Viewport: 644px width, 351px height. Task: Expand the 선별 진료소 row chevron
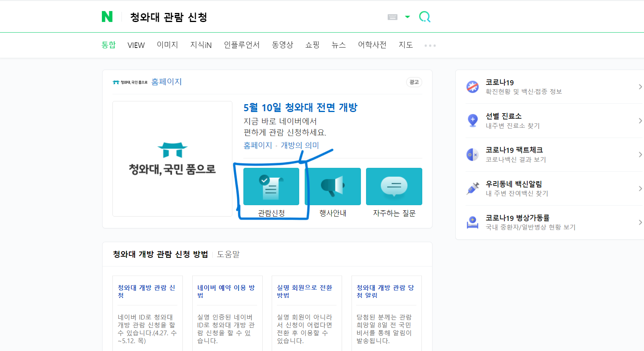pyautogui.click(x=640, y=121)
